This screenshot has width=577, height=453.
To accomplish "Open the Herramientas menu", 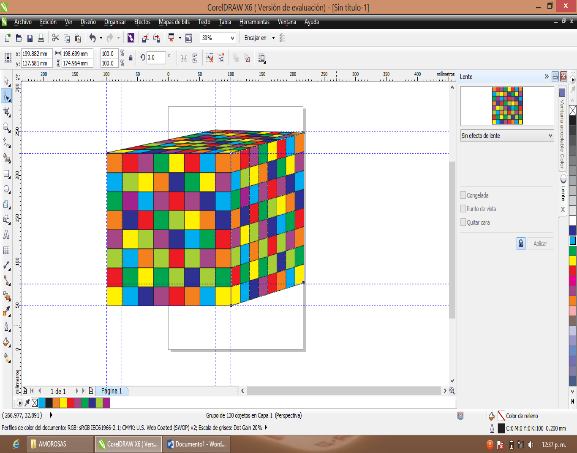I will (x=254, y=22).
